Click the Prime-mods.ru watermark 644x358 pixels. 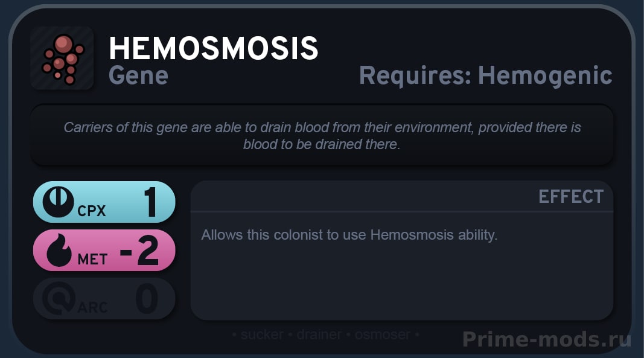[x=547, y=339]
